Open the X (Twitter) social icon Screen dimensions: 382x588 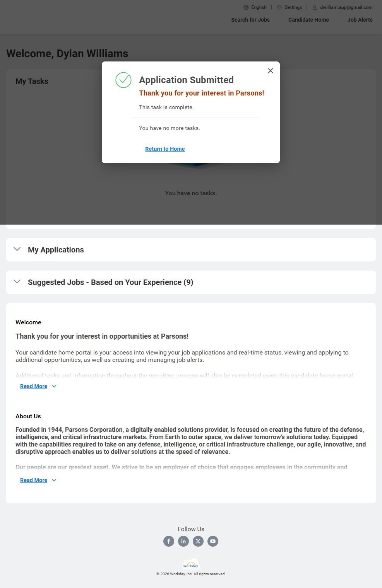(198, 541)
